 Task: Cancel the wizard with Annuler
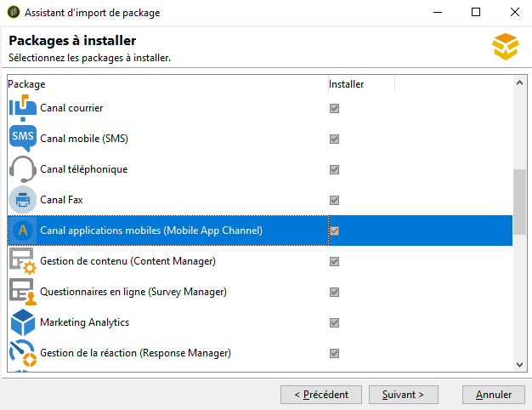(494, 395)
